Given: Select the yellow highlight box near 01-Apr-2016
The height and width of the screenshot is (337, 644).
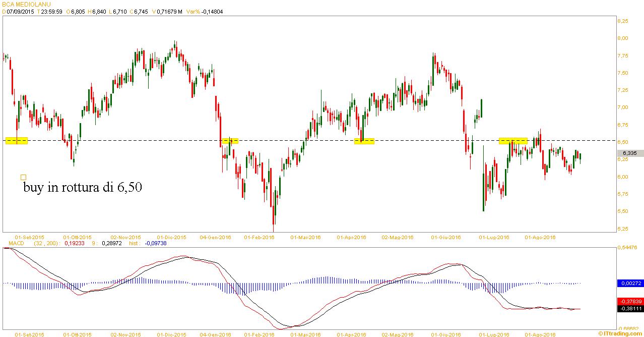Looking at the screenshot, I should point(364,141).
